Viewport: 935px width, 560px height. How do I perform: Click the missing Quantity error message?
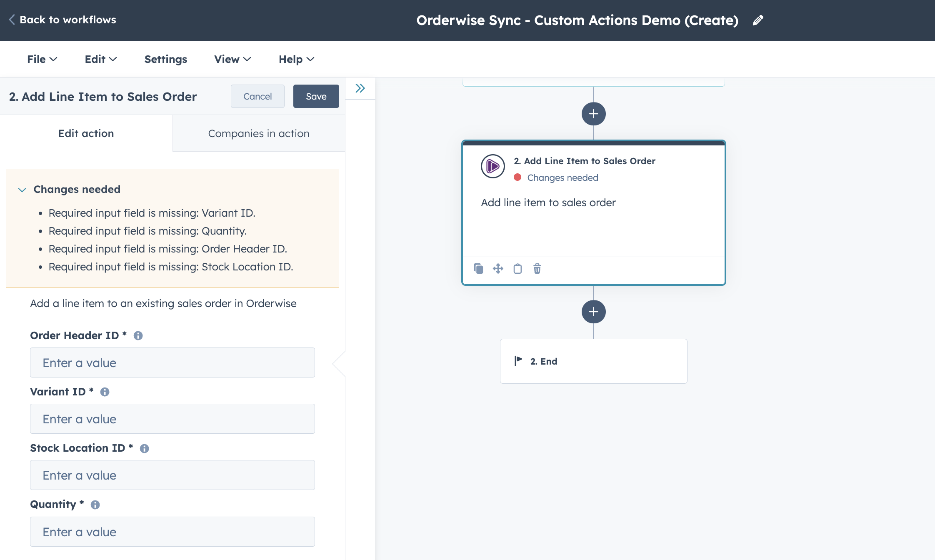(x=147, y=231)
